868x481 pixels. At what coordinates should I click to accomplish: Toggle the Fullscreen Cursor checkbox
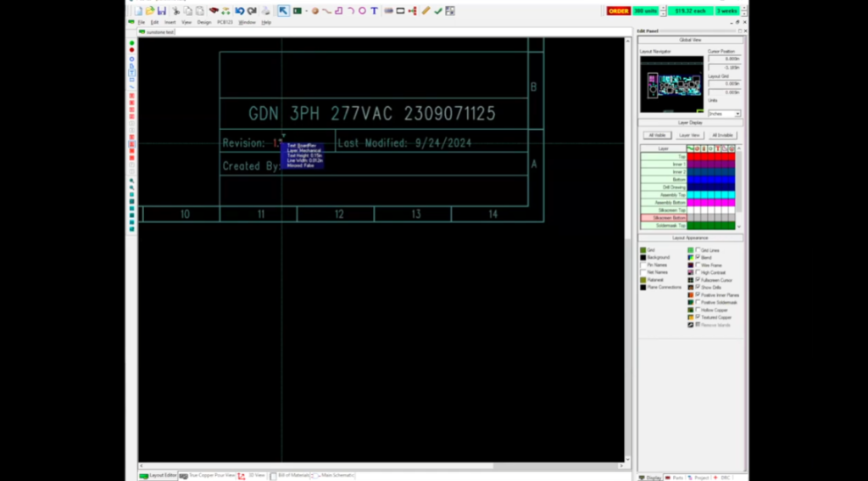coord(698,281)
